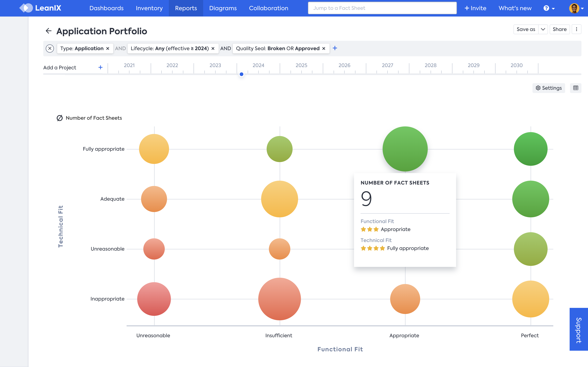Screen dimensions: 588x367
Task: Click the blue timeline date marker
Action: pyautogui.click(x=241, y=74)
